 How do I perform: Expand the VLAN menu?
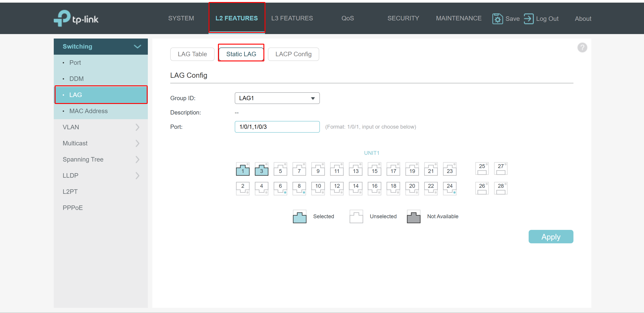point(101,127)
